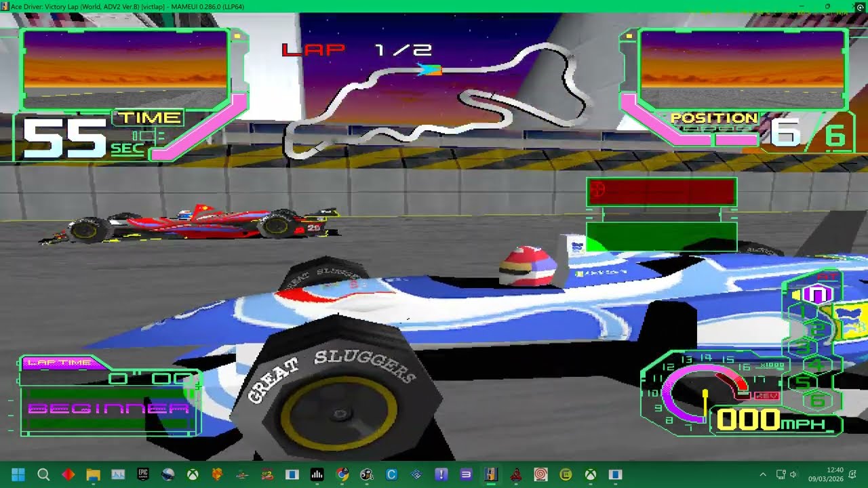Click the 55 seconds time counter

point(64,138)
